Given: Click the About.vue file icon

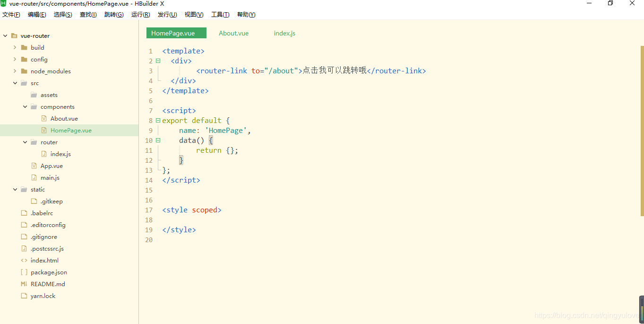Looking at the screenshot, I should tap(44, 118).
